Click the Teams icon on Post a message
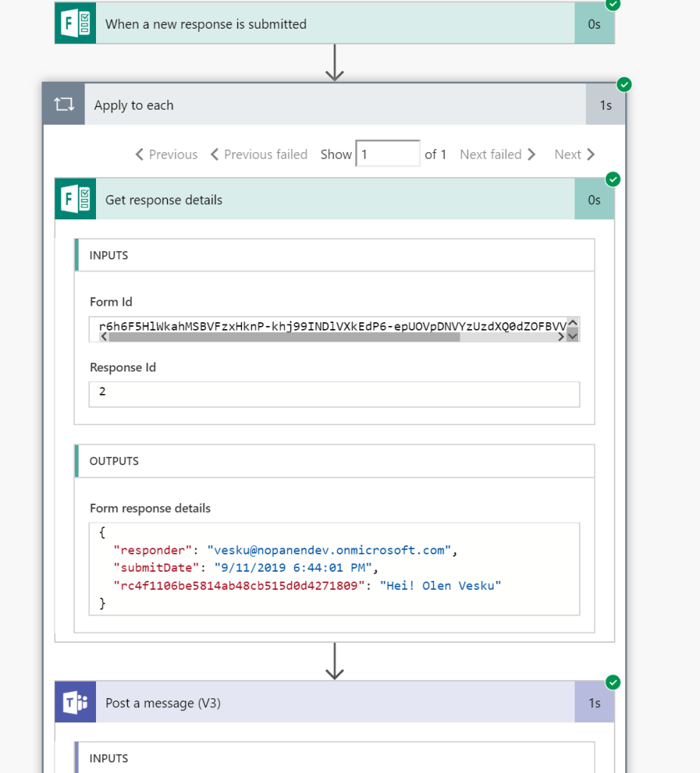 [75, 703]
